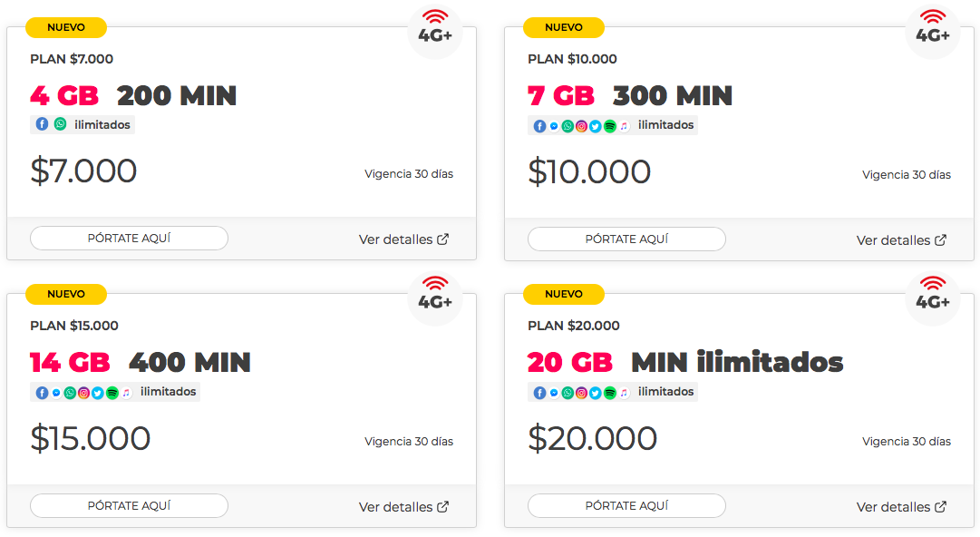Open Ver detalles for the $10.000 plan
Screen dimensions: 980x537
(901, 240)
